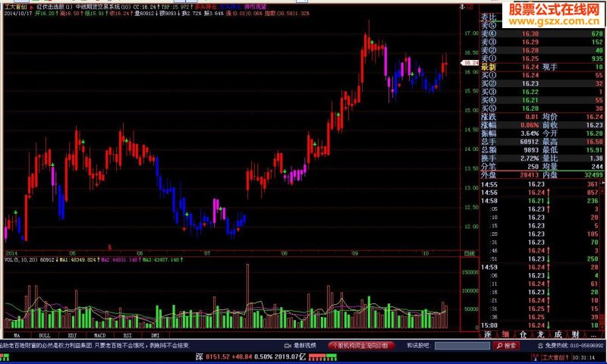
Task: Click the 卖① ask row with 16.25
Action: (x=542, y=58)
